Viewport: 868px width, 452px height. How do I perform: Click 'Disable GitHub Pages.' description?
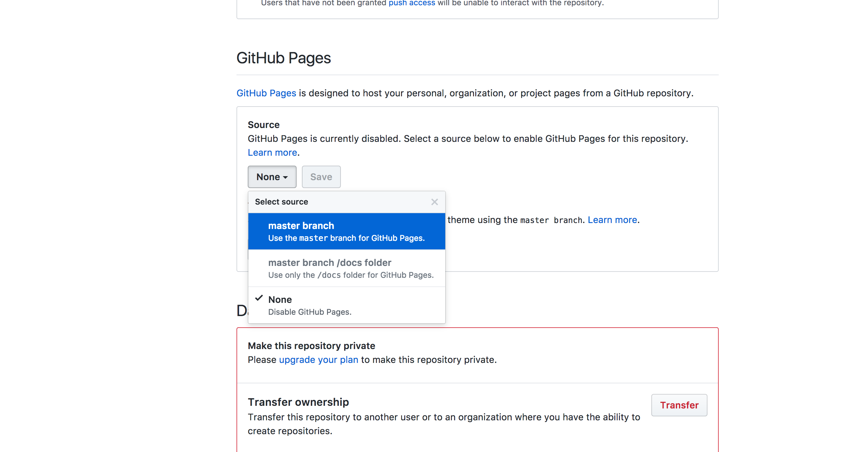pos(310,312)
